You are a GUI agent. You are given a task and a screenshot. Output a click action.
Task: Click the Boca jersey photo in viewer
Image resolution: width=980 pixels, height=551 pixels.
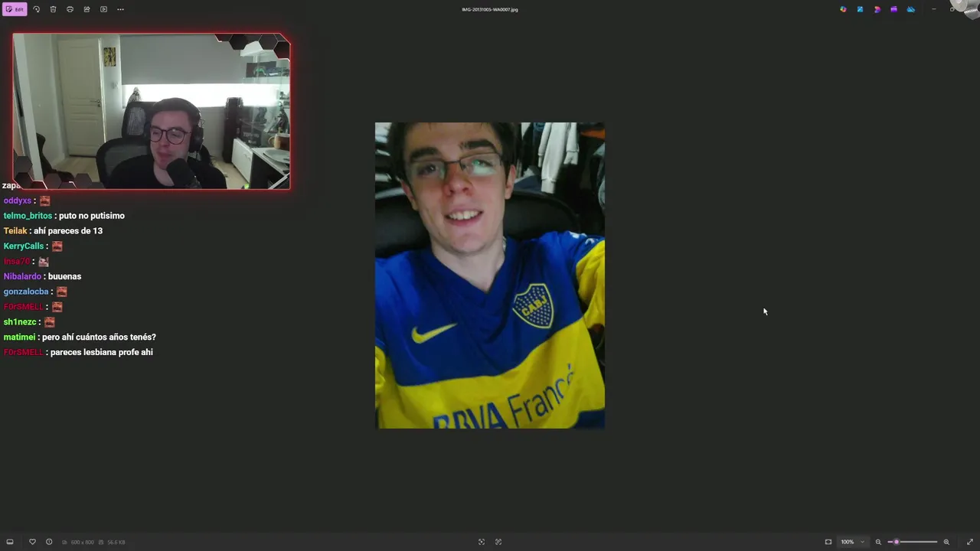pyautogui.click(x=490, y=275)
